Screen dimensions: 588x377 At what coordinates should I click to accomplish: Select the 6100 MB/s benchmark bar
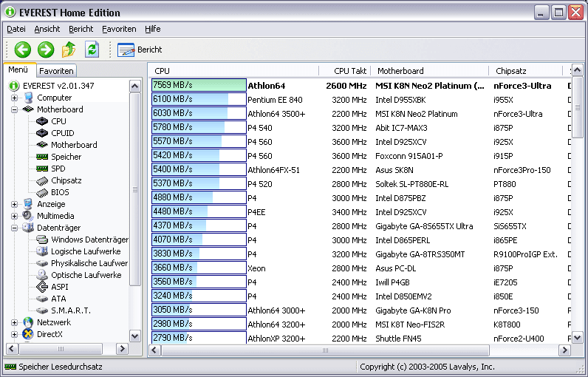tap(199, 99)
